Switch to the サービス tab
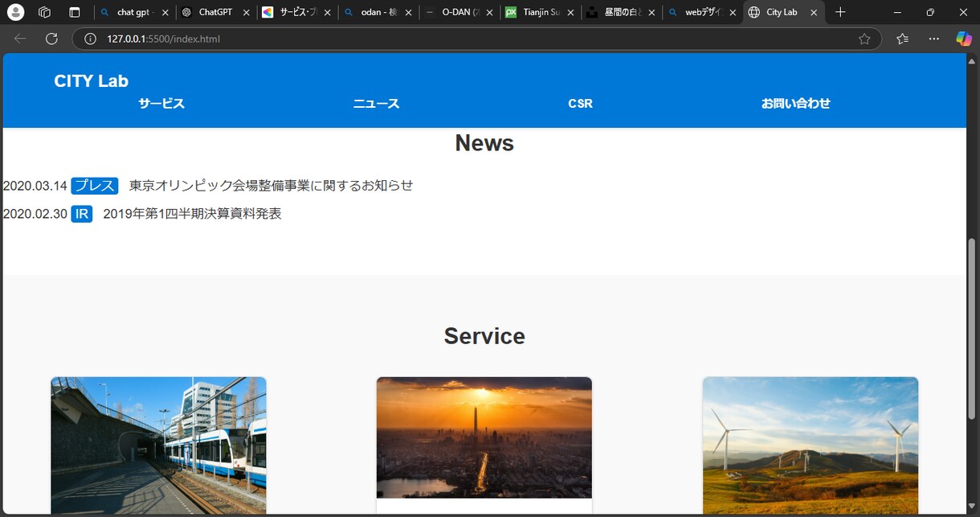The image size is (980, 517). 296,12
